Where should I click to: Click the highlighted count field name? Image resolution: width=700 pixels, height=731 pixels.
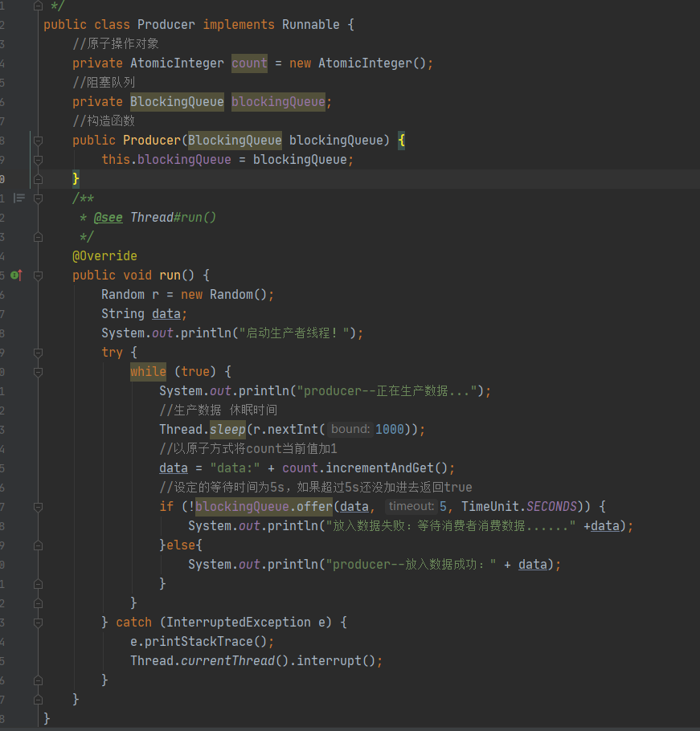pyautogui.click(x=249, y=63)
